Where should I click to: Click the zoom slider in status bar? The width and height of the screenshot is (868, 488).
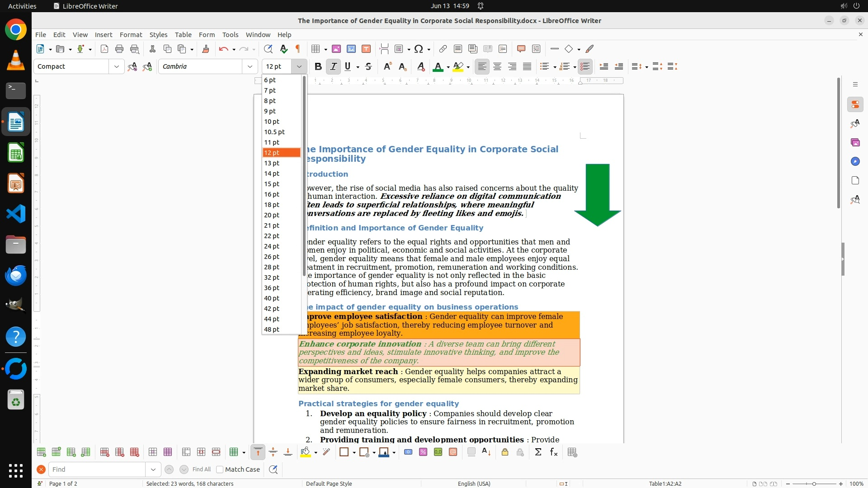[x=814, y=483]
